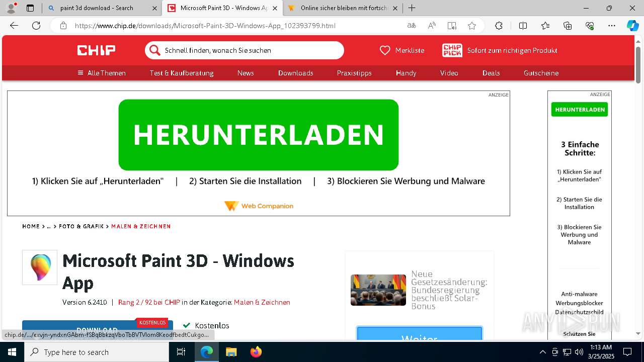
Task: Close the Microsoft Paint 3D tab
Action: [x=275, y=8]
